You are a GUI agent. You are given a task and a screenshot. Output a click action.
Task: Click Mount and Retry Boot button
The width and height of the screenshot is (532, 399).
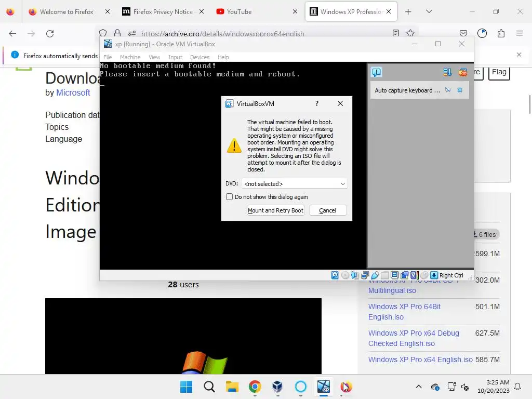[275, 210]
